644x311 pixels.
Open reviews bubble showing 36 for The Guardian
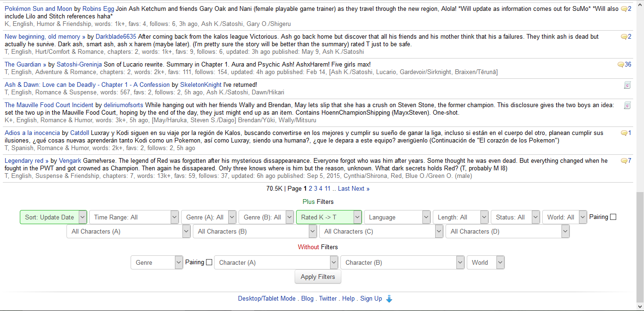(624, 65)
